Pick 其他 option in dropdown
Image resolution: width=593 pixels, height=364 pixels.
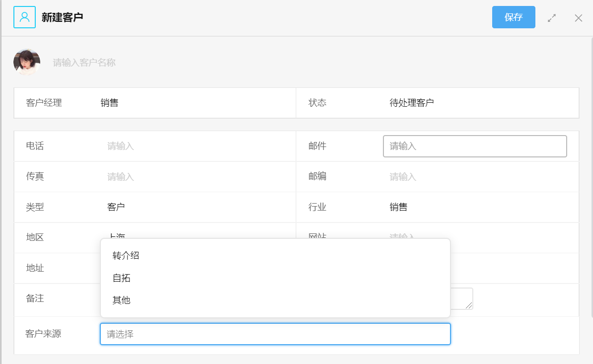[x=122, y=300]
